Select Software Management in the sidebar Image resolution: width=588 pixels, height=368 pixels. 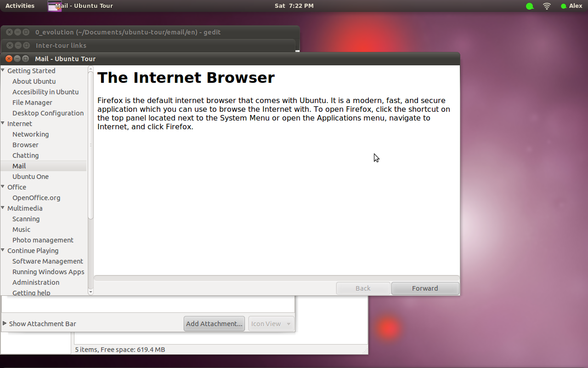[48, 261]
